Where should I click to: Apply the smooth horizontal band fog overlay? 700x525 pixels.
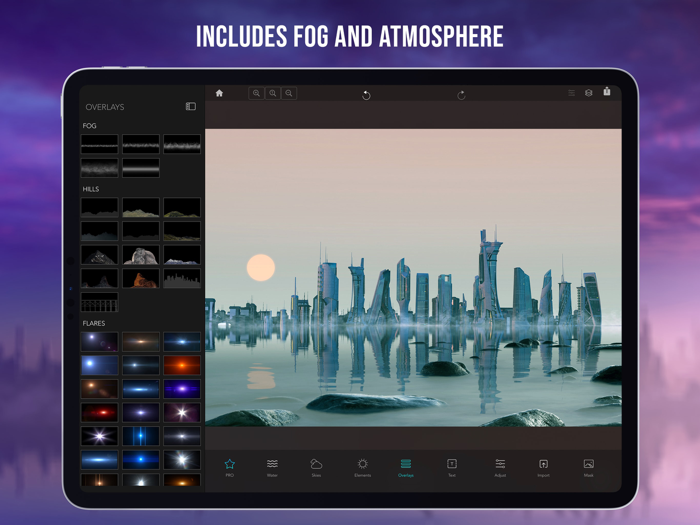(141, 168)
